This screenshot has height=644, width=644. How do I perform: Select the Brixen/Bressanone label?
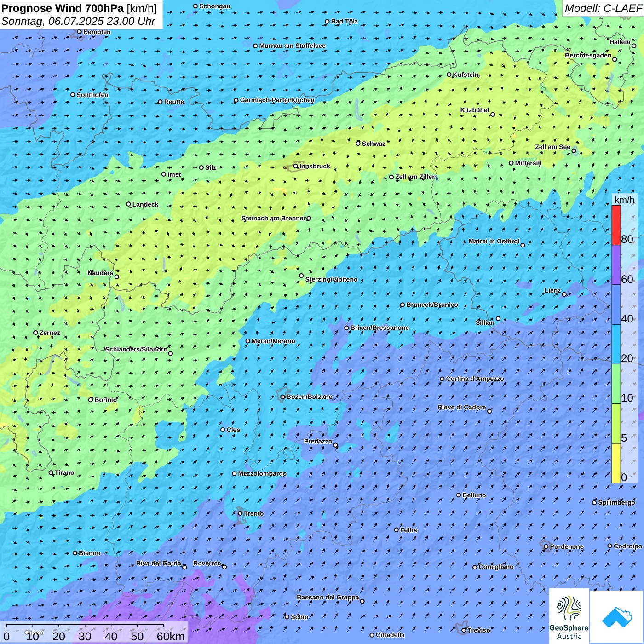pyautogui.click(x=379, y=328)
